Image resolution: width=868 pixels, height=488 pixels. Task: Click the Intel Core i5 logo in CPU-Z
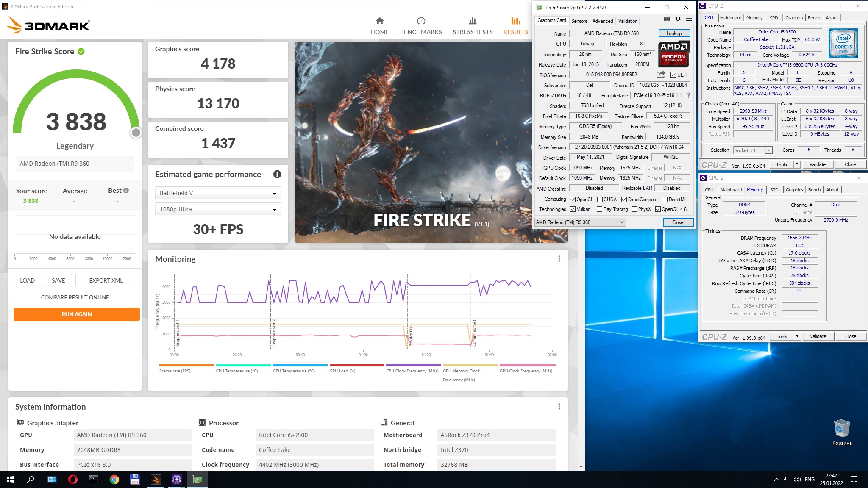pos(843,43)
